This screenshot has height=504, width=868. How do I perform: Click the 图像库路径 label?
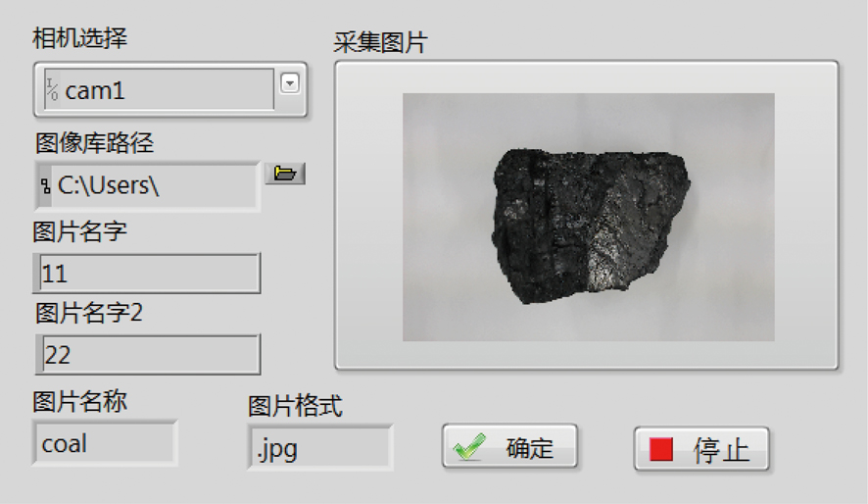(x=94, y=143)
